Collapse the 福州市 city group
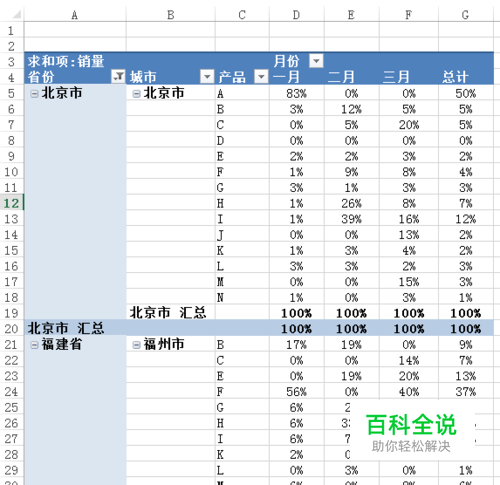Image resolution: width=500 pixels, height=485 pixels. (136, 345)
